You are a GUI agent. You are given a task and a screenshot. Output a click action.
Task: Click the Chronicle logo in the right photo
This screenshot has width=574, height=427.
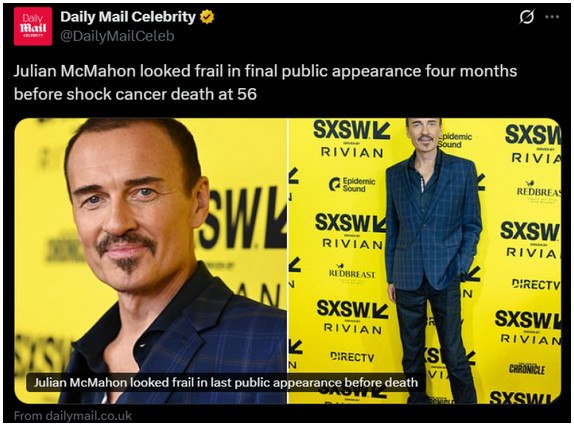(527, 369)
